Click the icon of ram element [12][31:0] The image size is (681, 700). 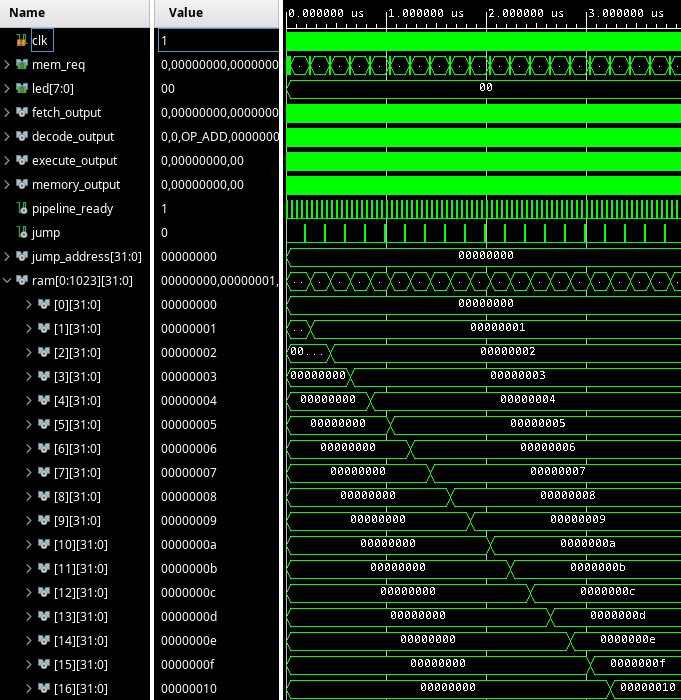point(43,592)
